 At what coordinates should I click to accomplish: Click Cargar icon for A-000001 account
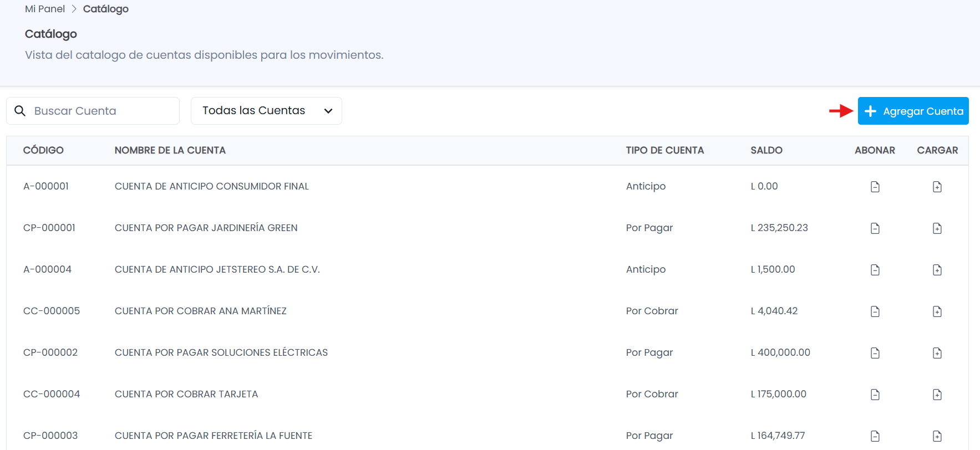tap(937, 187)
